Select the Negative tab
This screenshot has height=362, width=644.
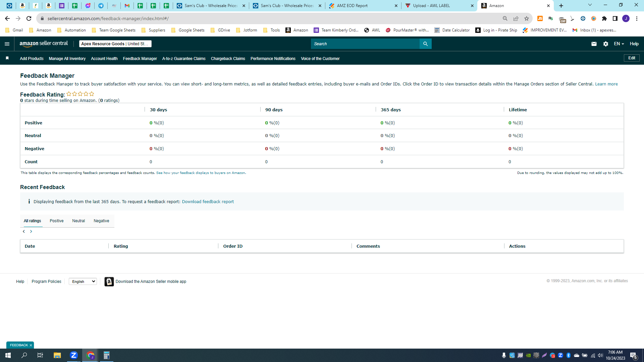pyautogui.click(x=101, y=221)
